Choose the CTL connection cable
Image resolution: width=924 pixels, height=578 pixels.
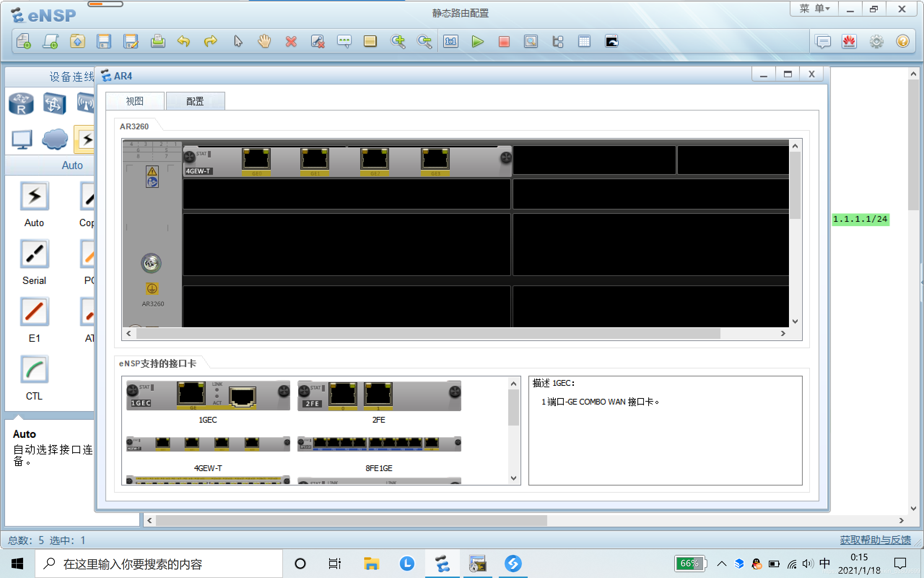34,369
